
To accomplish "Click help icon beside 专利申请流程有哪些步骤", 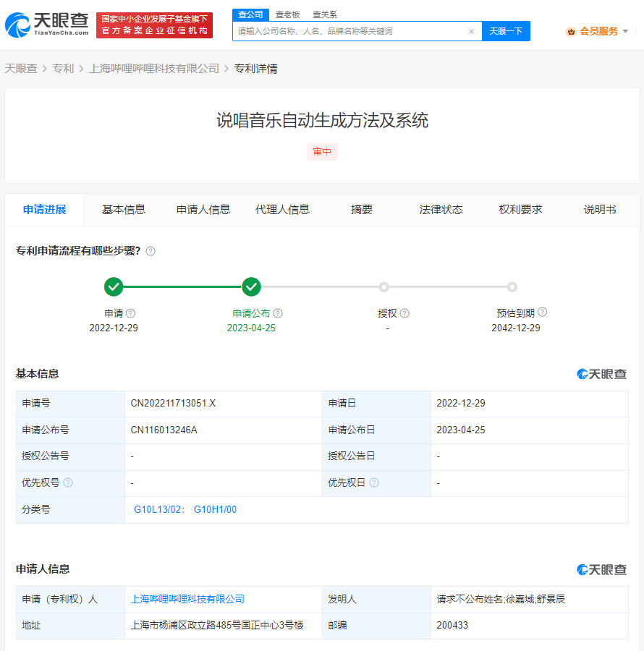I will [x=150, y=251].
